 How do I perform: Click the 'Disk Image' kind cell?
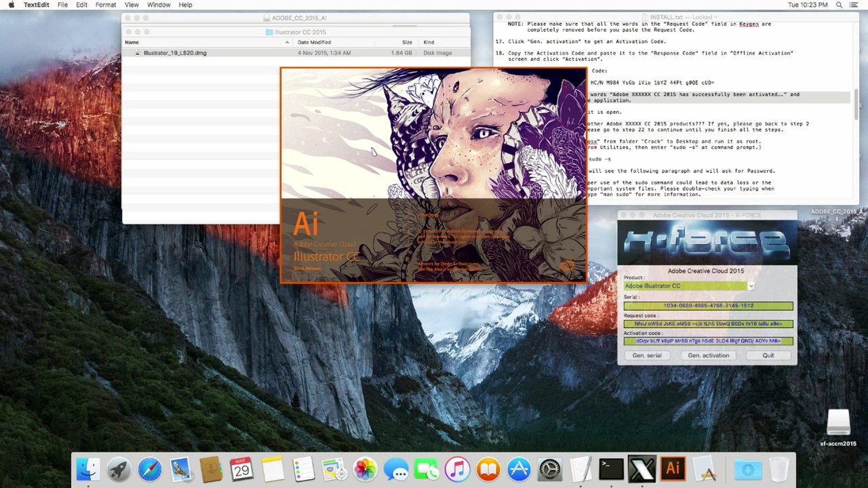(437, 53)
